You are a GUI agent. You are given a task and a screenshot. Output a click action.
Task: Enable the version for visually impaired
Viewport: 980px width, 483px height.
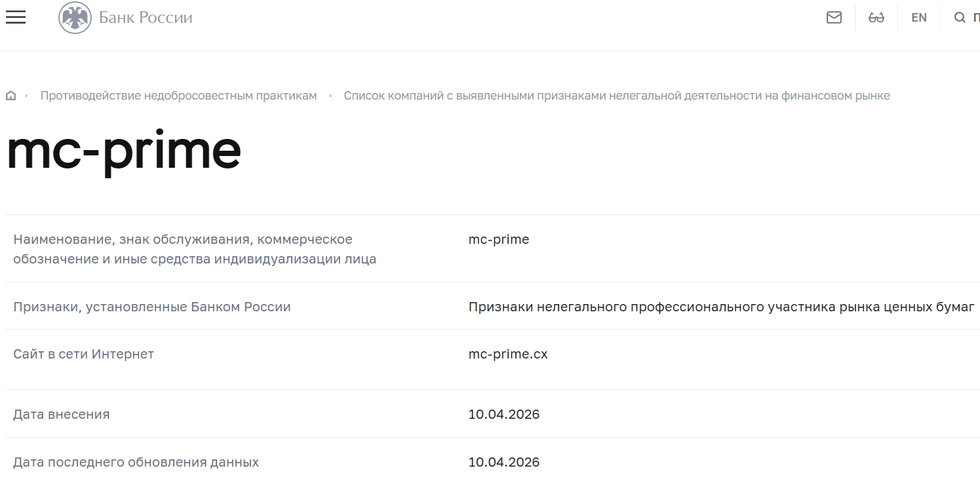pyautogui.click(x=876, y=17)
